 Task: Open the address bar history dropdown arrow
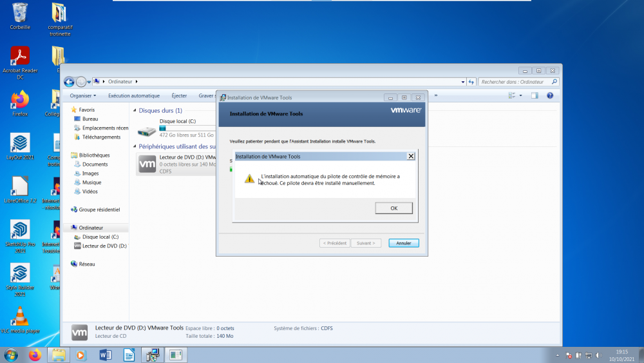pos(463,82)
